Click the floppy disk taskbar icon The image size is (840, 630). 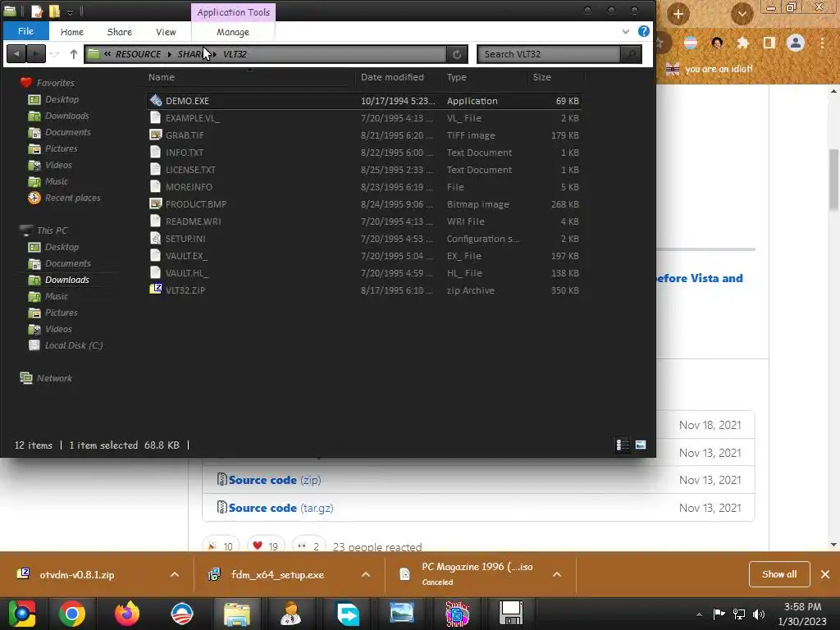pyautogui.click(x=510, y=614)
